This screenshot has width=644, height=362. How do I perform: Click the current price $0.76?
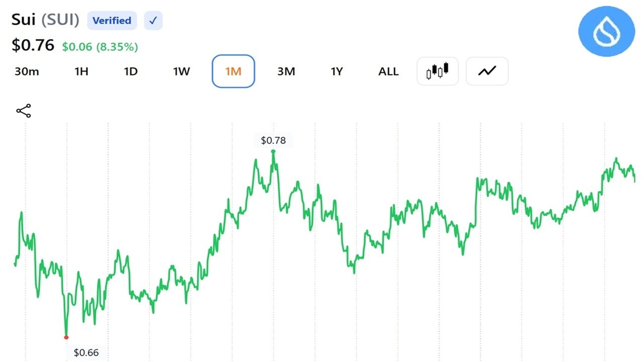[x=33, y=45]
